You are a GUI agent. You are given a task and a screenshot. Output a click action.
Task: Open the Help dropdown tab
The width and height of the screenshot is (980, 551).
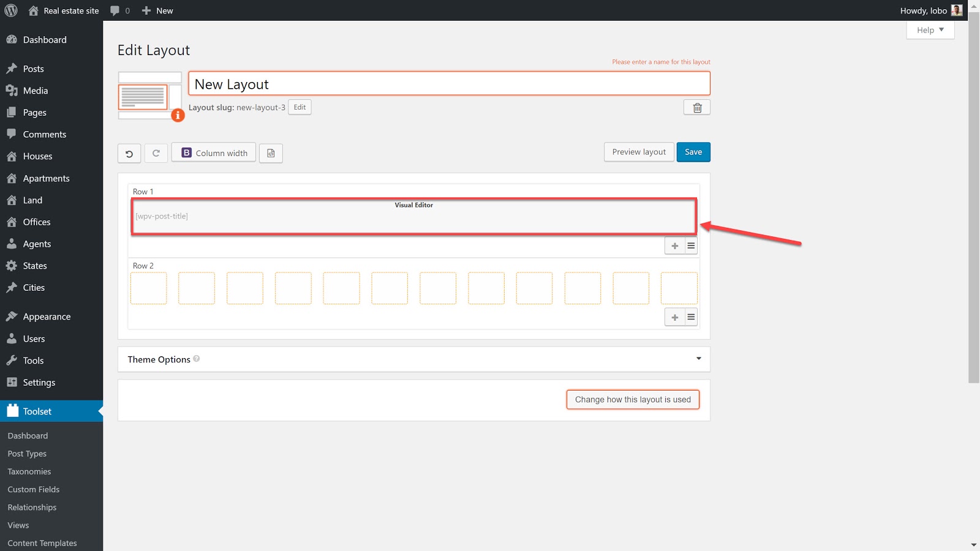930,30
